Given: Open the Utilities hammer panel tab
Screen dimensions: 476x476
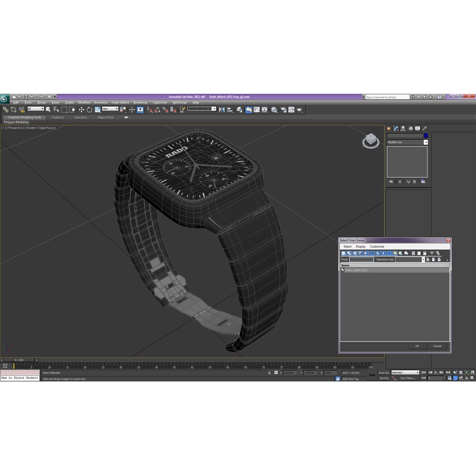Looking at the screenshot, I should click(x=425, y=128).
